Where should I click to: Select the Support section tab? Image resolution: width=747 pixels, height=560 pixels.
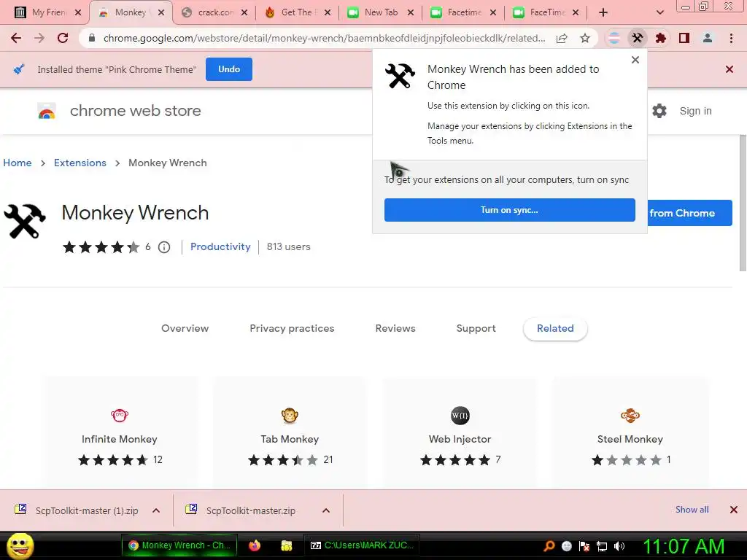pos(476,329)
